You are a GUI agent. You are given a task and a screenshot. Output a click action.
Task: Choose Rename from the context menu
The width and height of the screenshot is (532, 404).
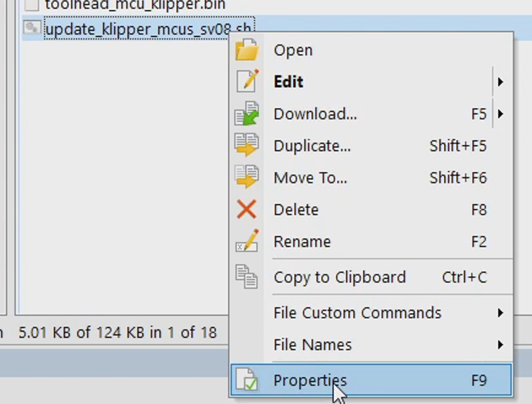(302, 241)
